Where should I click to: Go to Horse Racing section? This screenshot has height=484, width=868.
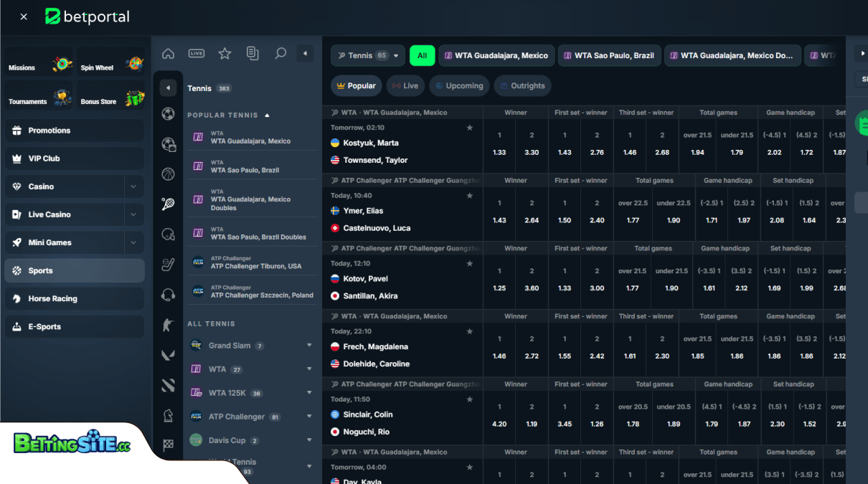tap(75, 298)
